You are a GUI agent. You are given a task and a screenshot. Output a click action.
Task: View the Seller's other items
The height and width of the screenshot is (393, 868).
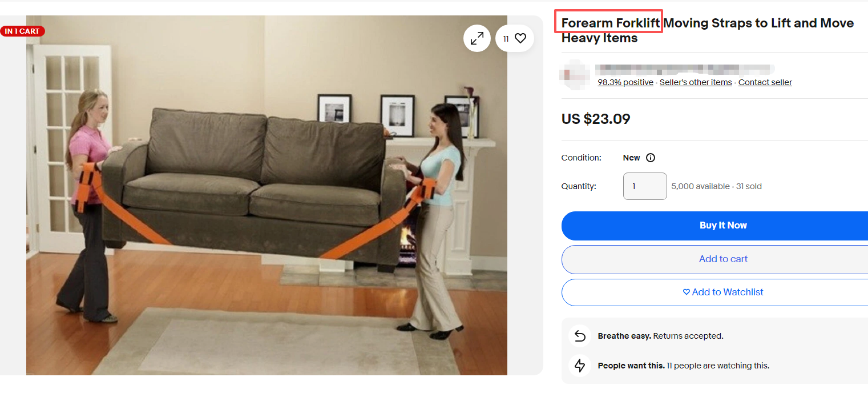click(x=696, y=82)
